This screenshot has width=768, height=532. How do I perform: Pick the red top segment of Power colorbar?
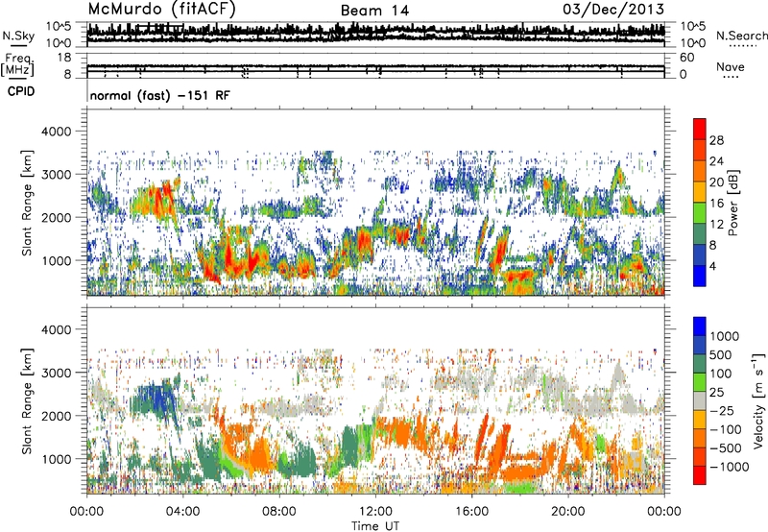tap(700, 129)
